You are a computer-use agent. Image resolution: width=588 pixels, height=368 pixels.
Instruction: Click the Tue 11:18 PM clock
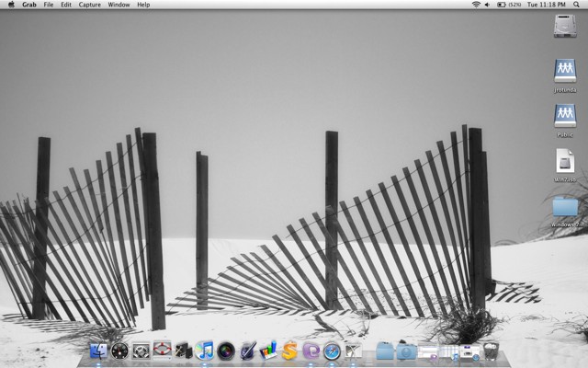(547, 5)
